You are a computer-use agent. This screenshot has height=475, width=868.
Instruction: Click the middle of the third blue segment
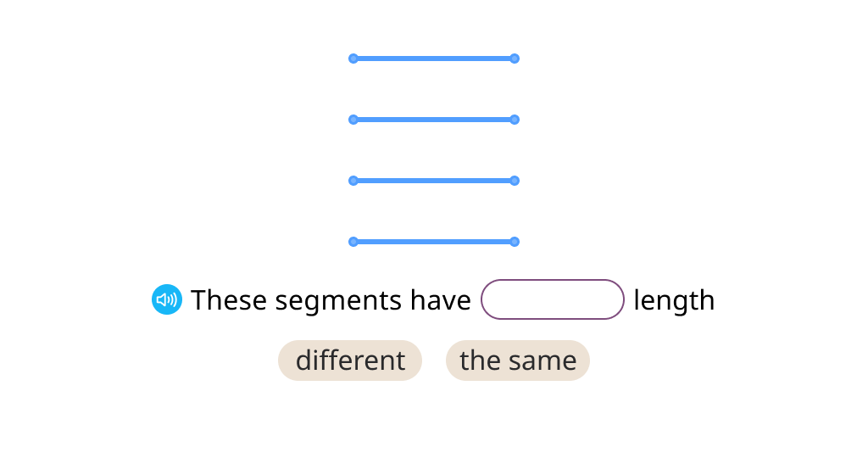pos(434,181)
